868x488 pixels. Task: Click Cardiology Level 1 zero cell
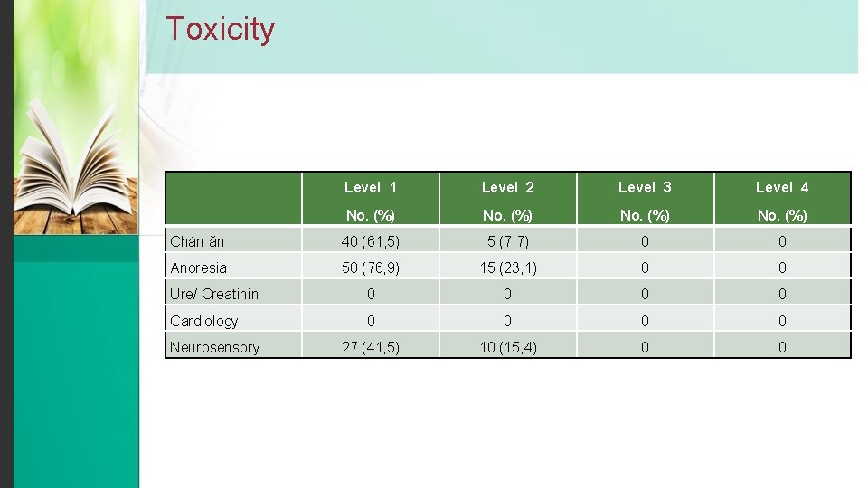click(371, 321)
